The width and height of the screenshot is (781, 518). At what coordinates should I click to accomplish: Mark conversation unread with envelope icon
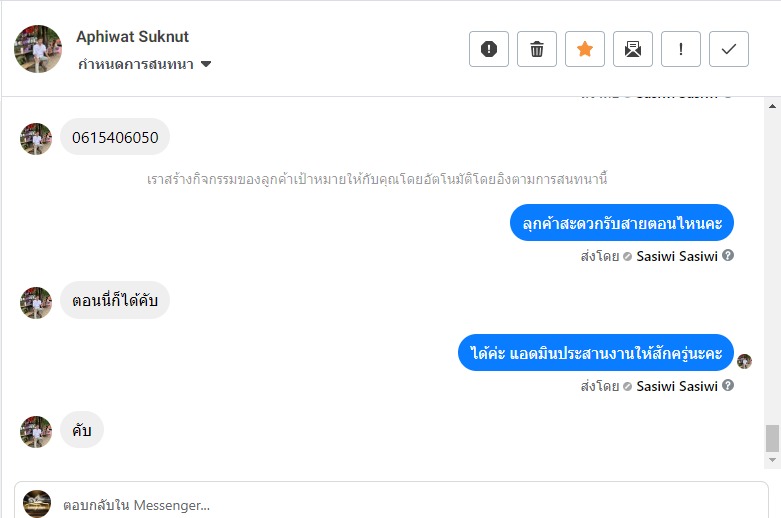[x=633, y=49]
